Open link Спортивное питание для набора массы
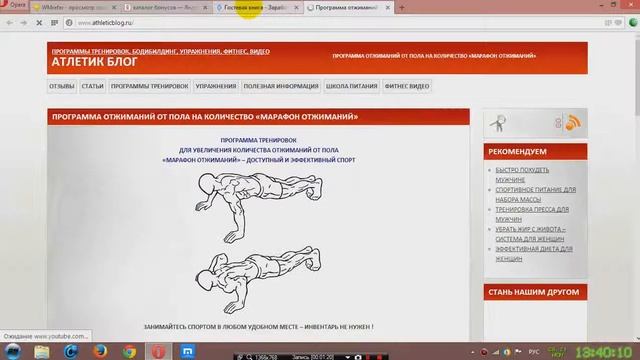Screen dimensions: 640x360 pyautogui.click(x=536, y=194)
